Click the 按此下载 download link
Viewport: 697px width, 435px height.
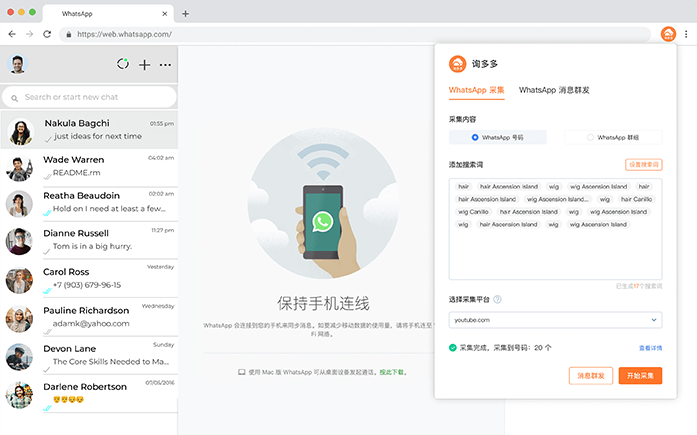coord(392,372)
